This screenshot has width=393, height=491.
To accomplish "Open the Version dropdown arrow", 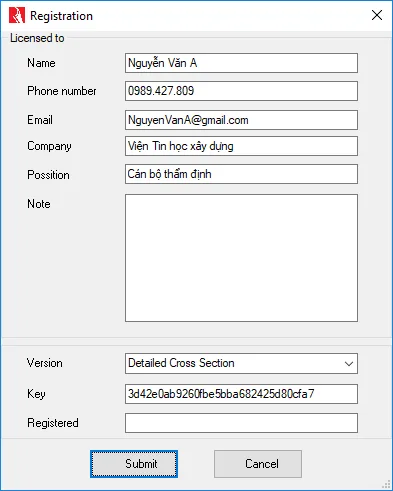I will 349,364.
